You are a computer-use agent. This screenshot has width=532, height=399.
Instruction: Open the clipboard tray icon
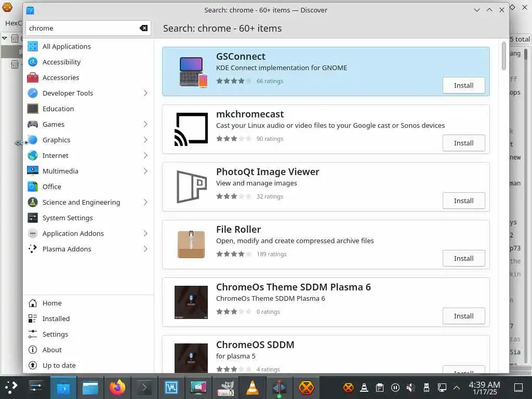(x=380, y=388)
